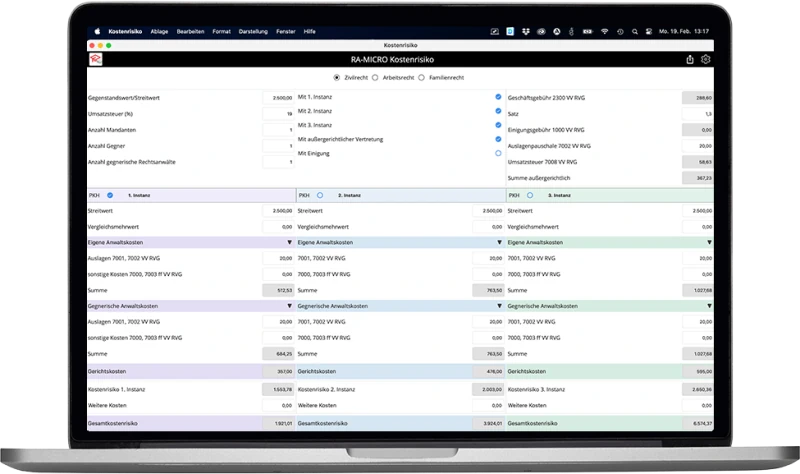Open Control Center icon
Screen dimensions: 800x474
point(649,31)
